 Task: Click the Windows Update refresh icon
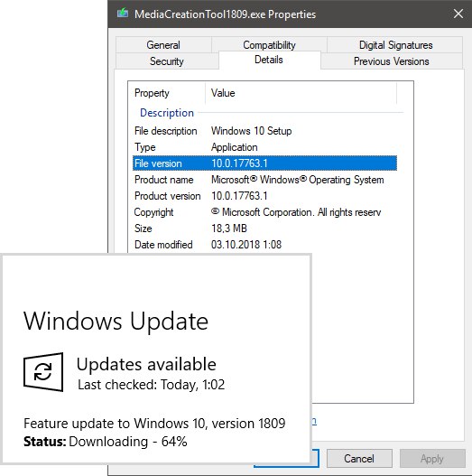pos(43,372)
